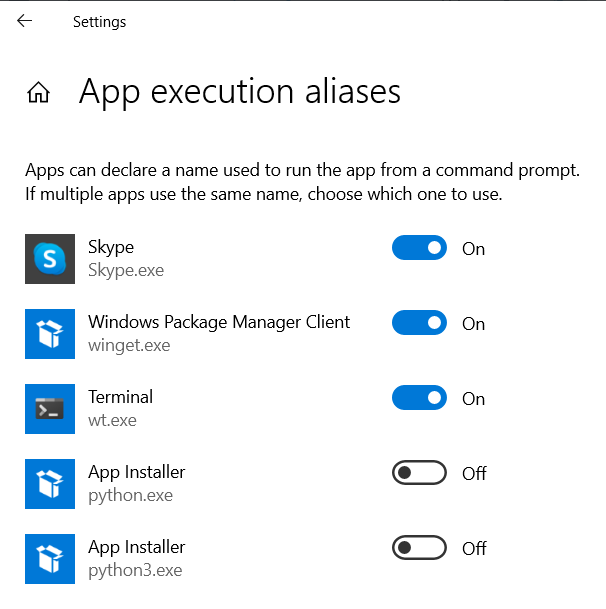
Task: Select the Windows Package Manager Client label
Action: (x=219, y=322)
